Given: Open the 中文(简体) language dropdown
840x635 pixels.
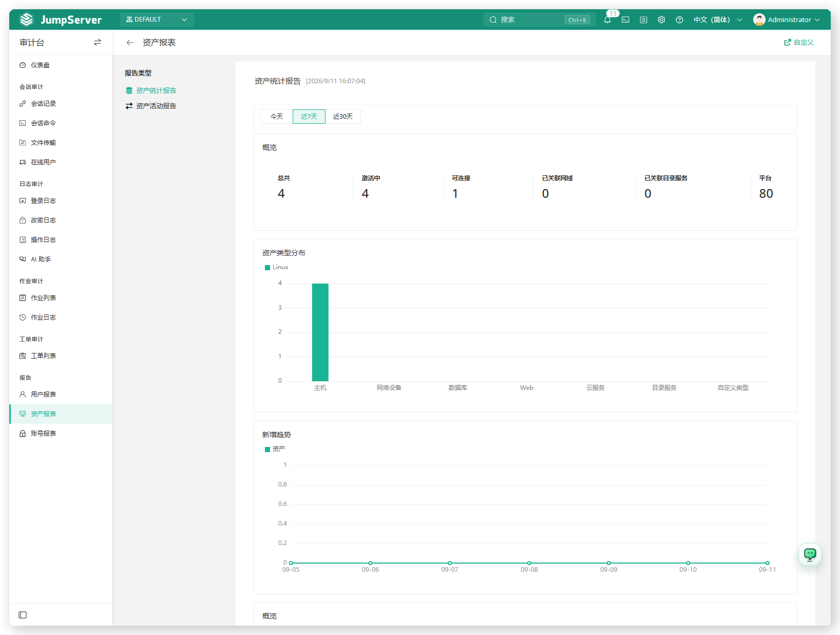Looking at the screenshot, I should (717, 20).
